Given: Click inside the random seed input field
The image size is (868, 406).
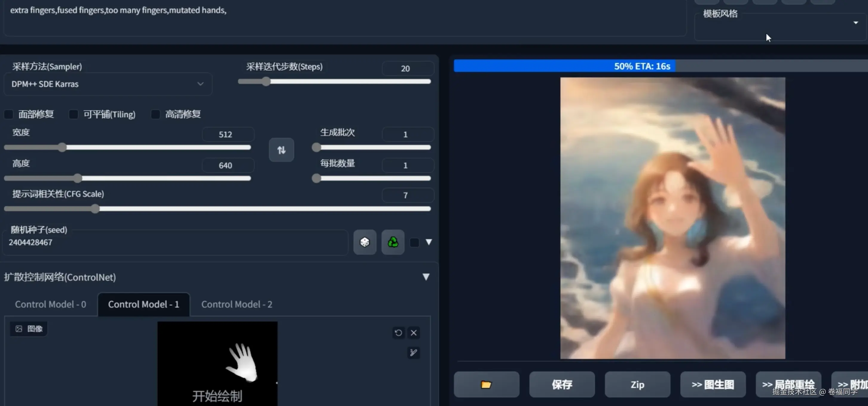Looking at the screenshot, I should pos(169,242).
